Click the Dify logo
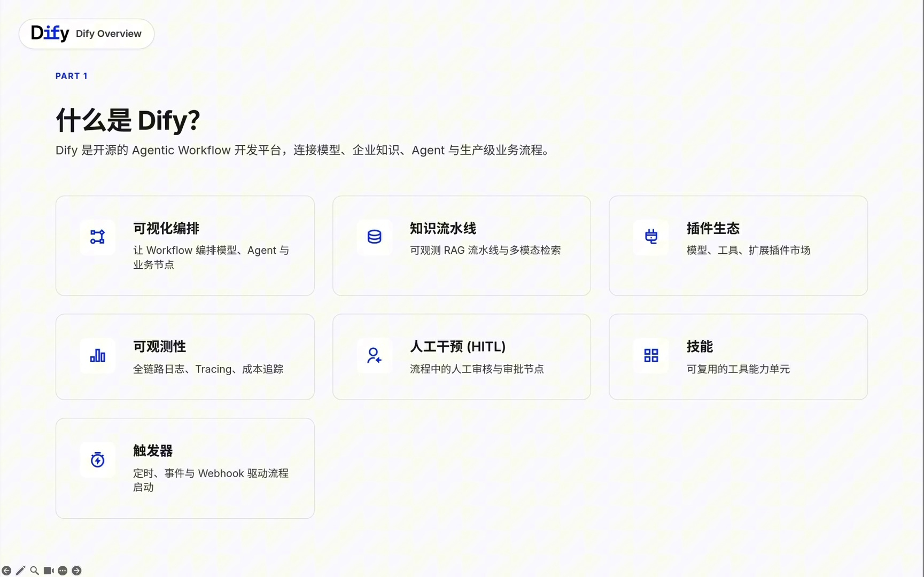The image size is (924, 577). (50, 33)
